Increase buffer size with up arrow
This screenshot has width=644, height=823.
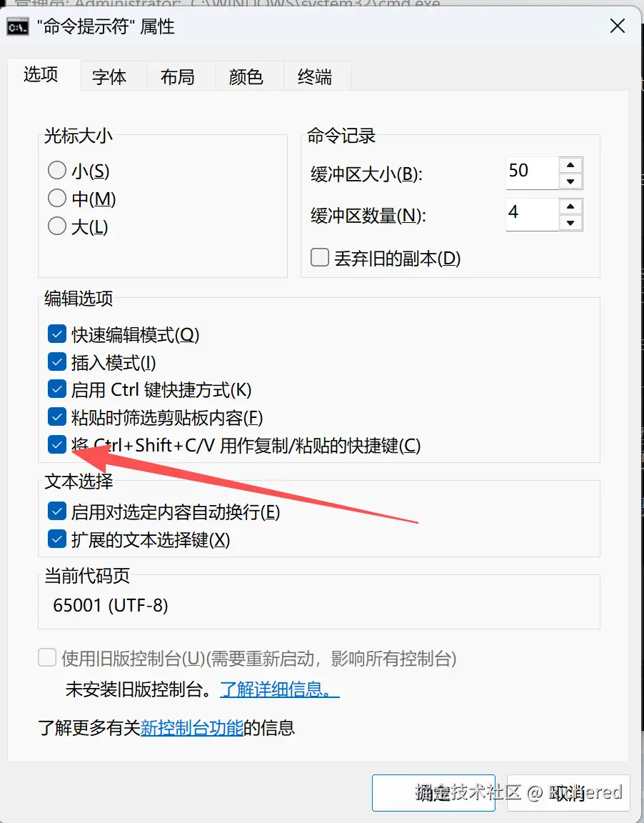click(570, 165)
